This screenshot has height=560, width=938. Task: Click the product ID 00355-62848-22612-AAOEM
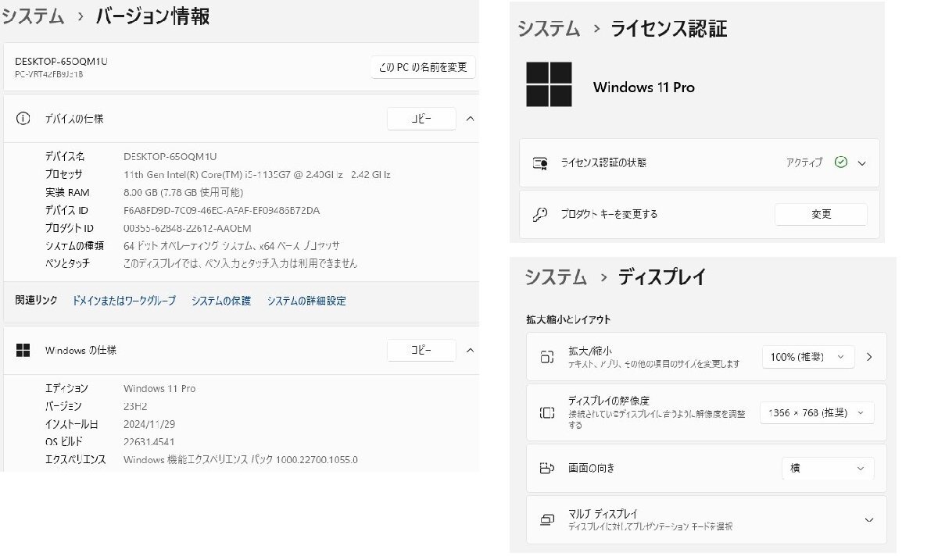coord(188,228)
